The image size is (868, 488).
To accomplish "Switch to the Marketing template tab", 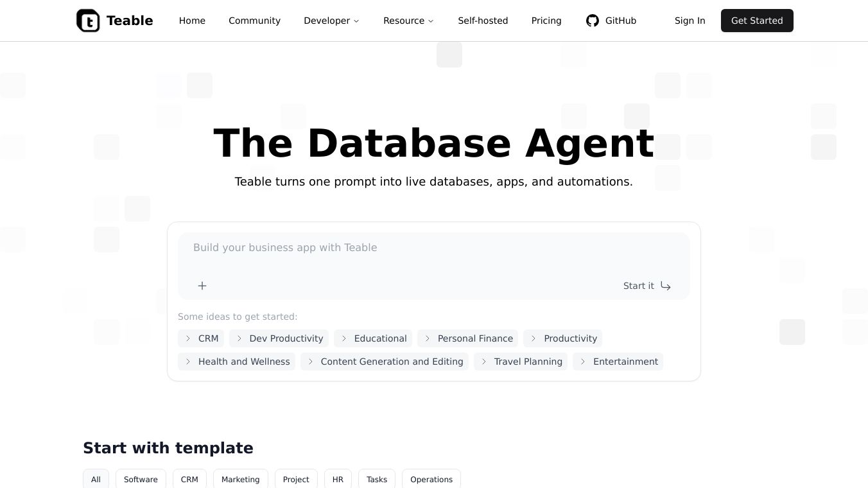I will click(x=240, y=480).
